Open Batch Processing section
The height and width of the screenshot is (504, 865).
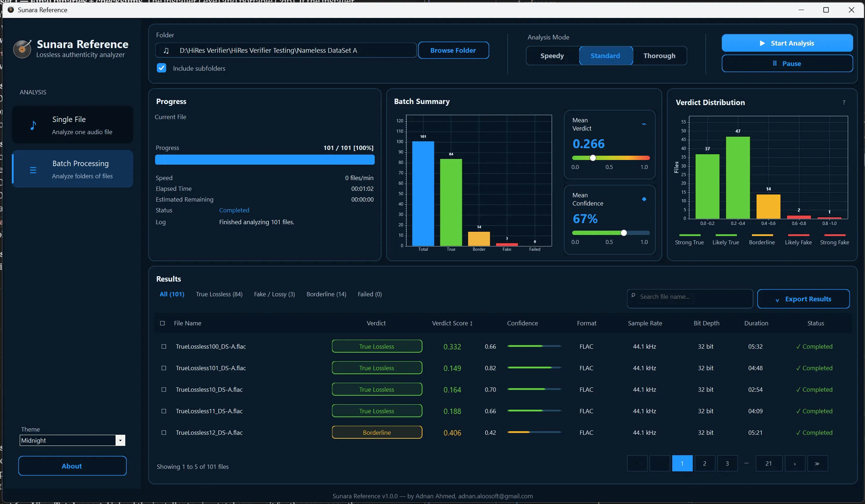click(x=73, y=169)
